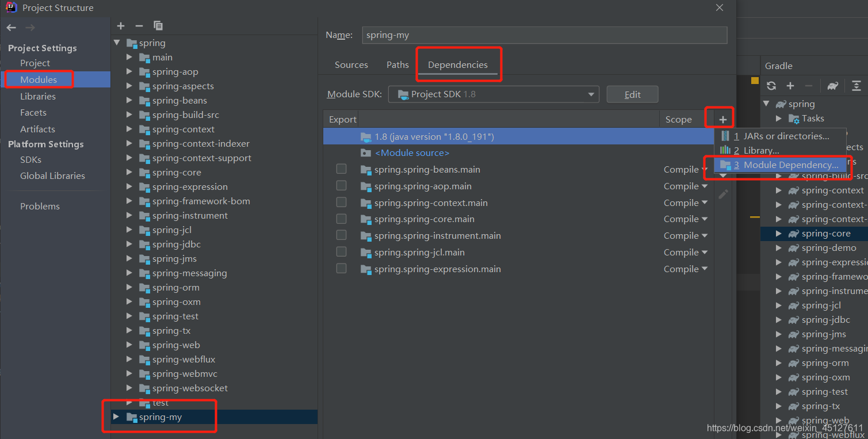868x439 pixels.
Task: Click the spring-core module folder icon
Action: [x=144, y=173]
